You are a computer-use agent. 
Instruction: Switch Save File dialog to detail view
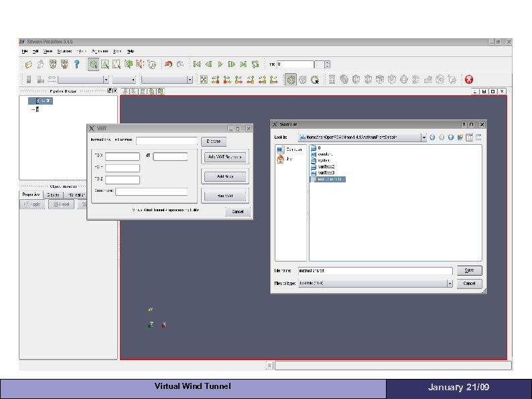[x=478, y=137]
